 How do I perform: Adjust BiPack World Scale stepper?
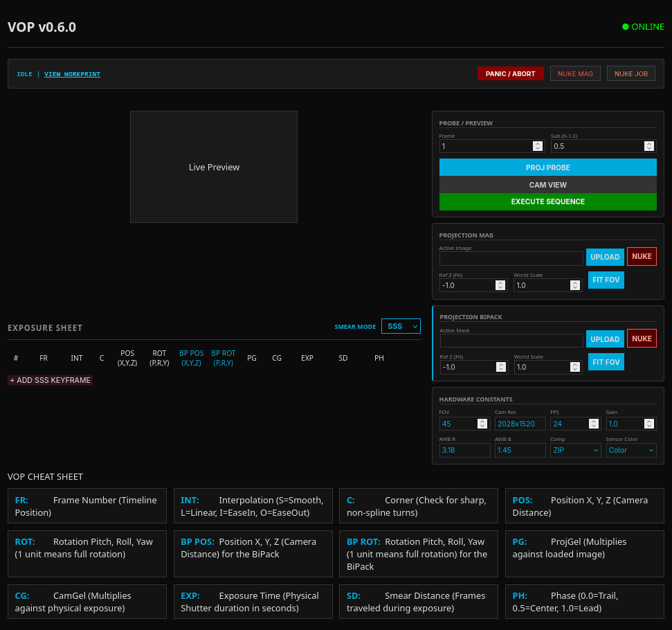pos(574,367)
